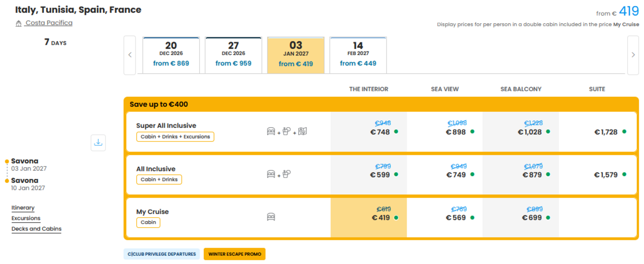Click the Super All Inclusive title
The width and height of the screenshot is (644, 264).
pos(166,125)
